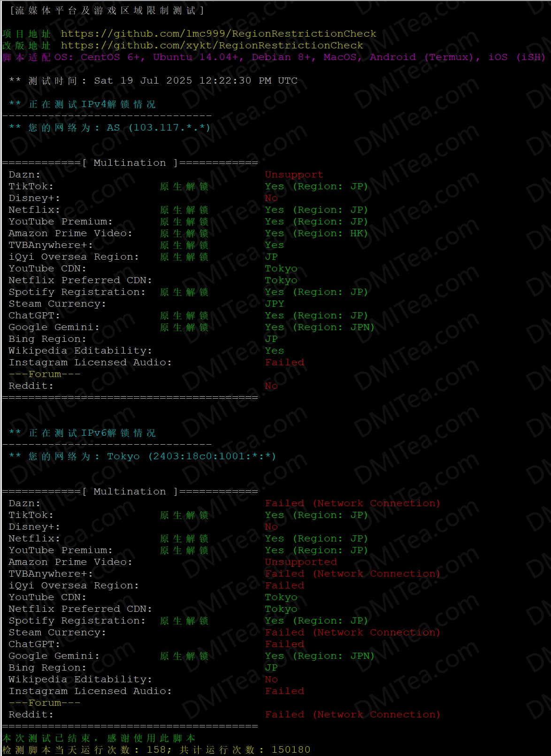
Task: Click the 改版地址 label
Action: point(26,46)
